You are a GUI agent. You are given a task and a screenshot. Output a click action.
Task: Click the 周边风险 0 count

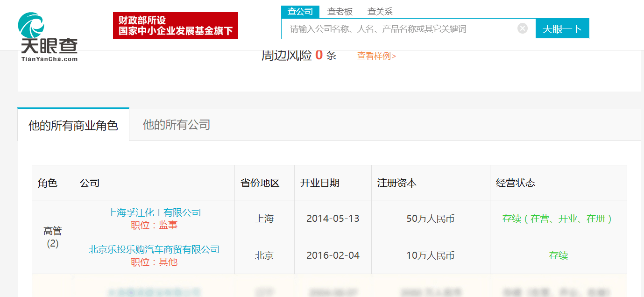(x=319, y=56)
